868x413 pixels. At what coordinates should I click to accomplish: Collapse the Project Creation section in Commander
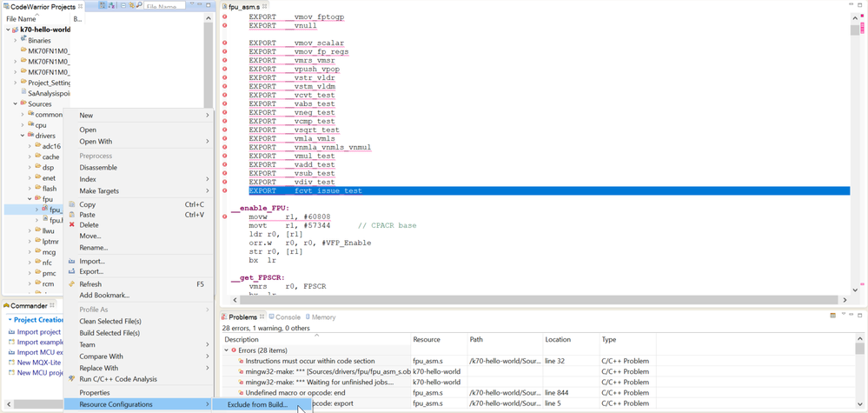pyautogui.click(x=10, y=320)
